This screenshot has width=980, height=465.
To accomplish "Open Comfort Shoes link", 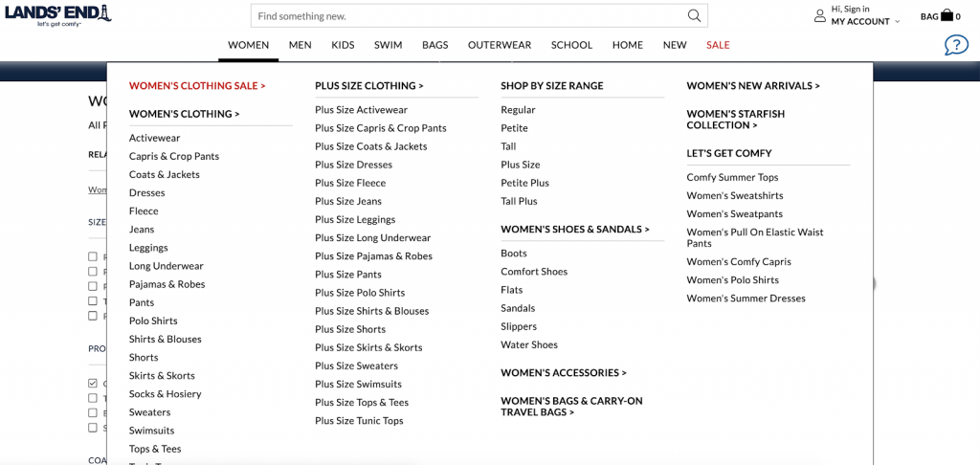I will 534,272.
